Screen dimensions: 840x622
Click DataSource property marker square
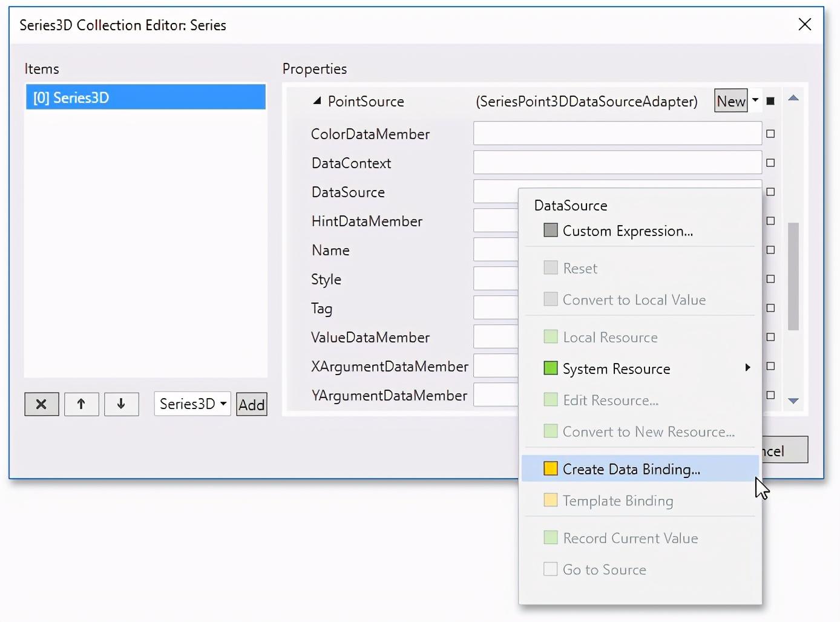[x=770, y=192]
